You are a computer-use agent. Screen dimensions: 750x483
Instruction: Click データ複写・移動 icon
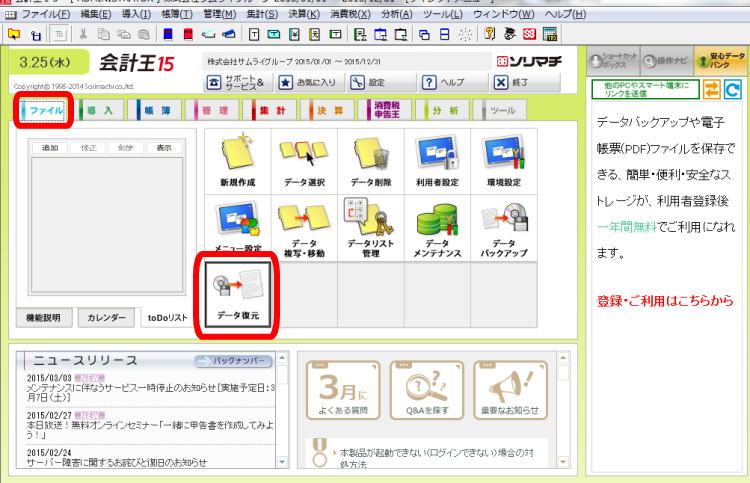tap(304, 227)
